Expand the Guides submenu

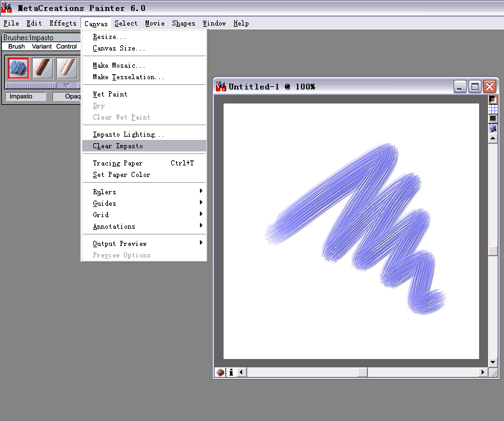click(144, 203)
